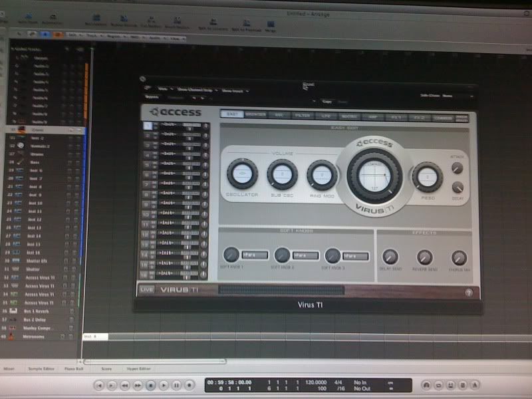Open the Show Channel Strip dropdown
The width and height of the screenshot is (532, 399).
196,88
